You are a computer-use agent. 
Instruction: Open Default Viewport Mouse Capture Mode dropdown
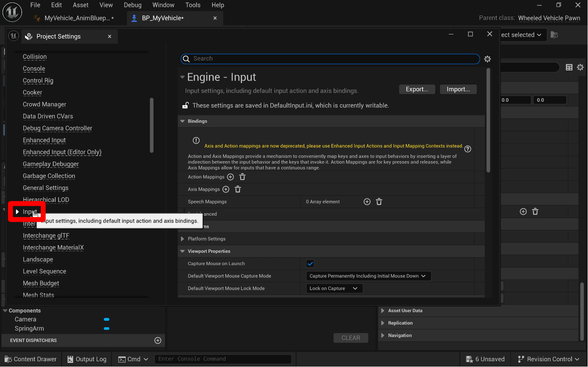pos(369,276)
